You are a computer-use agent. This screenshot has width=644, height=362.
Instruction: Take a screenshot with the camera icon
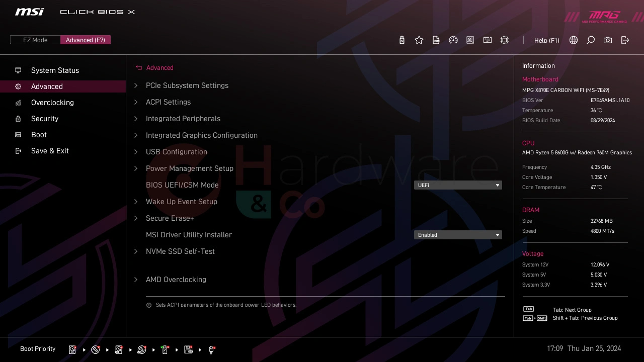coord(608,40)
